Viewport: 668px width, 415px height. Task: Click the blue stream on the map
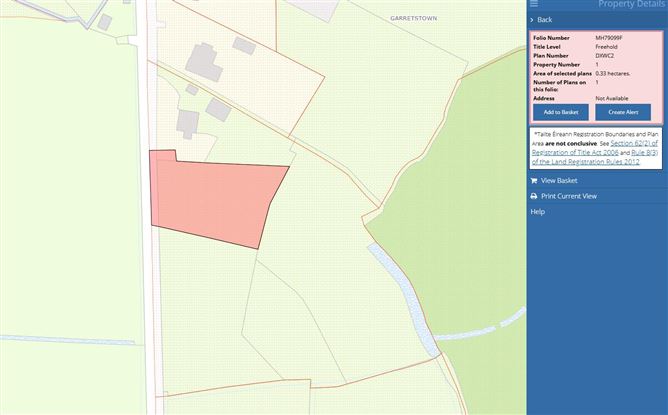click(x=403, y=298)
